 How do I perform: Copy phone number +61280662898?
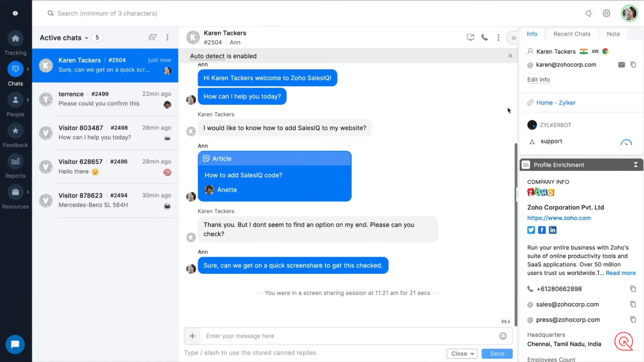[x=633, y=289]
